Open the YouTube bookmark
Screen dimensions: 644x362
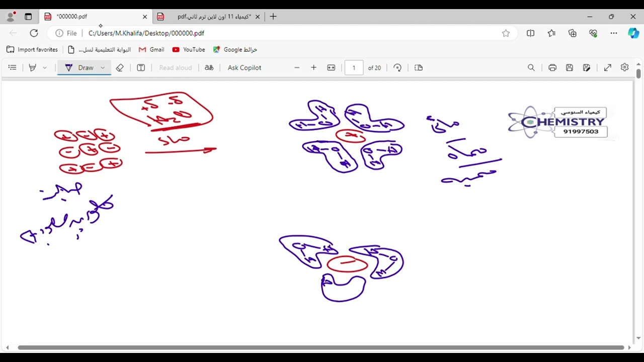(189, 49)
